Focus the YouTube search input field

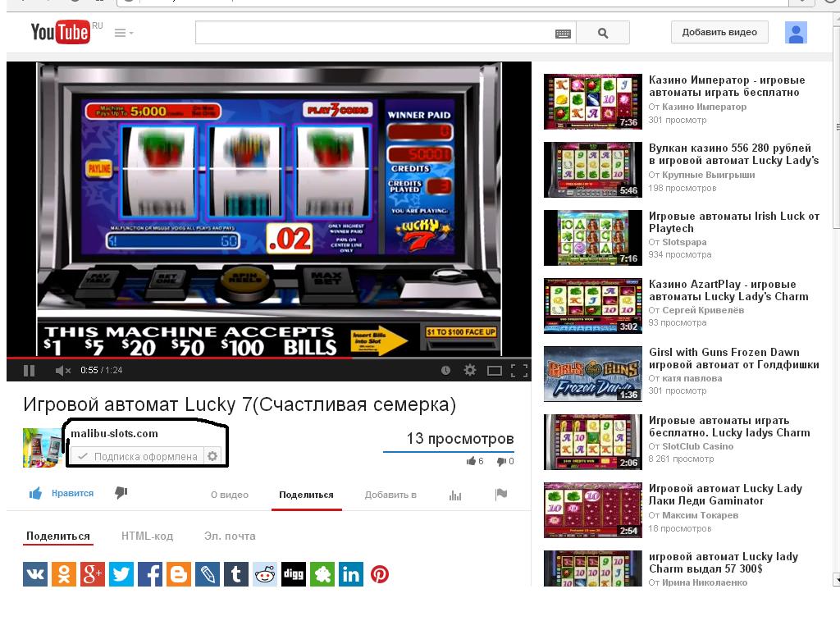(374, 33)
